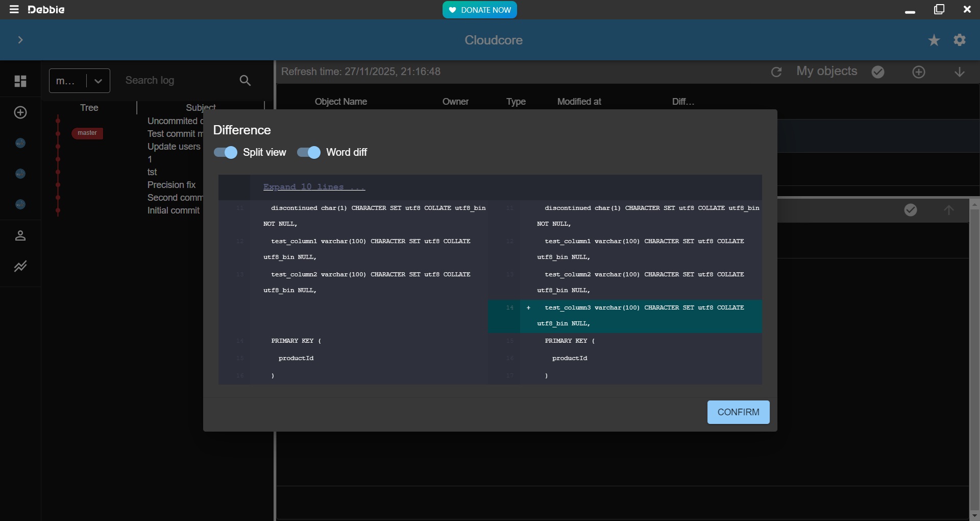Click the DONATE NOW button

click(479, 10)
